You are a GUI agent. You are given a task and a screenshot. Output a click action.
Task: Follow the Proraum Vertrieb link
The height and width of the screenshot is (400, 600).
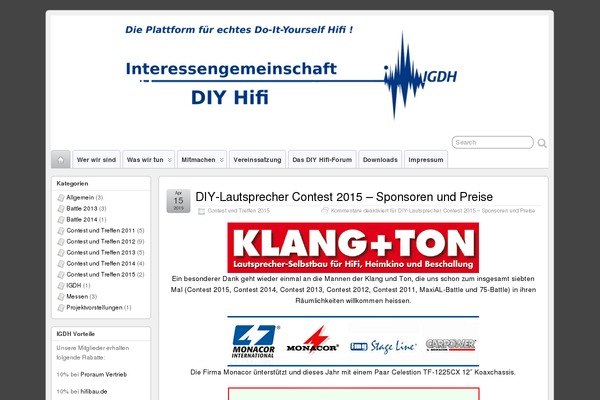click(104, 374)
